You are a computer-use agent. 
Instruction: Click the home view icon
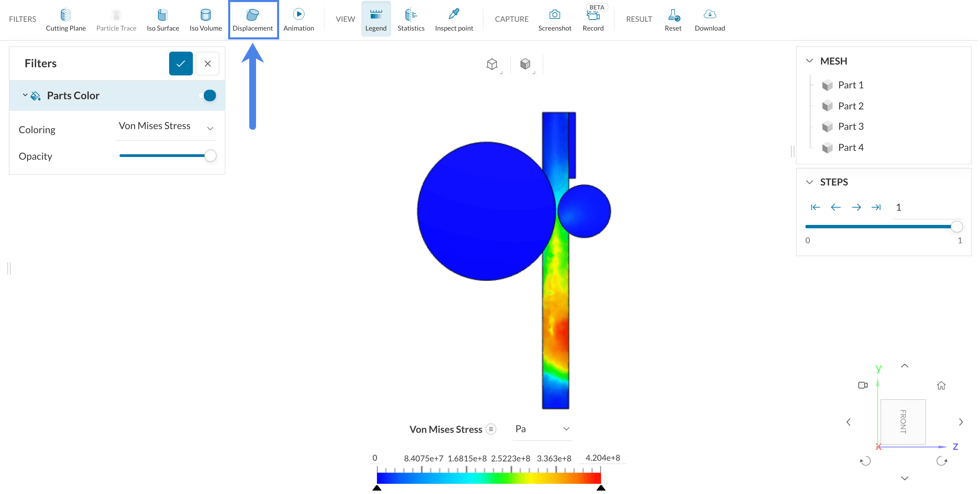pyautogui.click(x=941, y=386)
